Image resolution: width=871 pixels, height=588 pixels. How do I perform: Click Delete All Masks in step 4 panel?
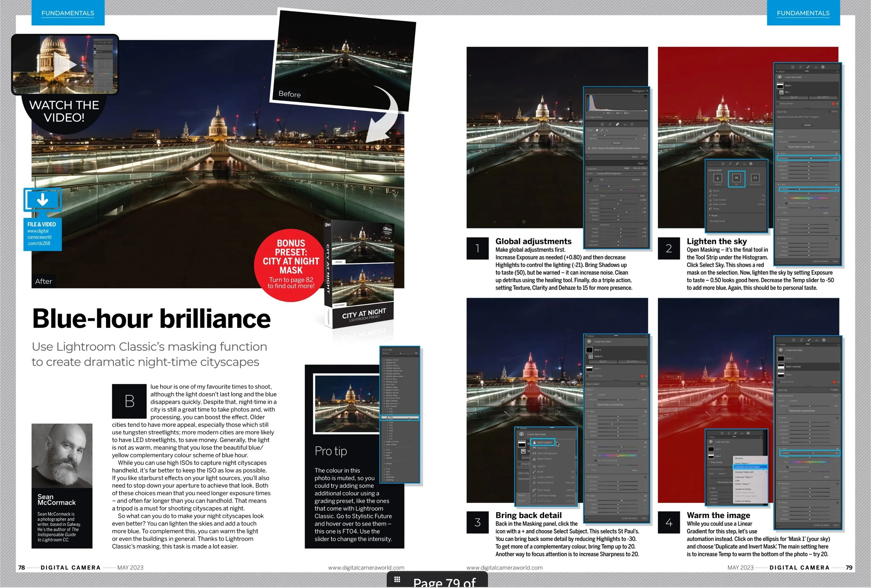point(821,525)
